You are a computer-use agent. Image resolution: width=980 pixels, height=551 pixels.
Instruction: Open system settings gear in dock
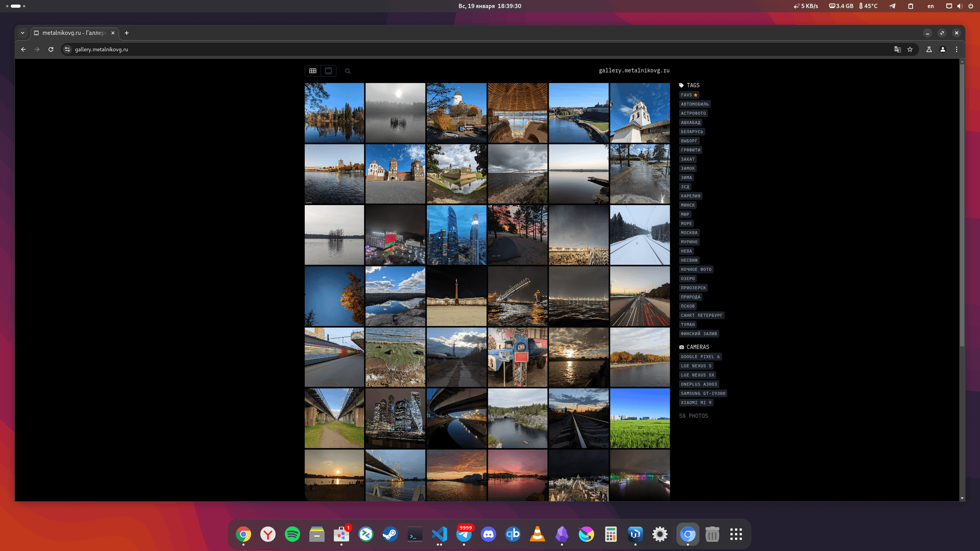pyautogui.click(x=660, y=534)
